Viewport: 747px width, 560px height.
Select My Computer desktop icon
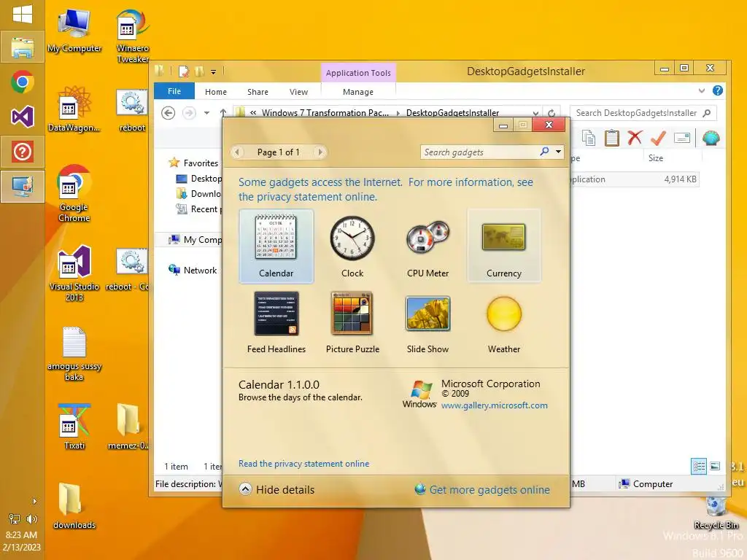pos(74,31)
